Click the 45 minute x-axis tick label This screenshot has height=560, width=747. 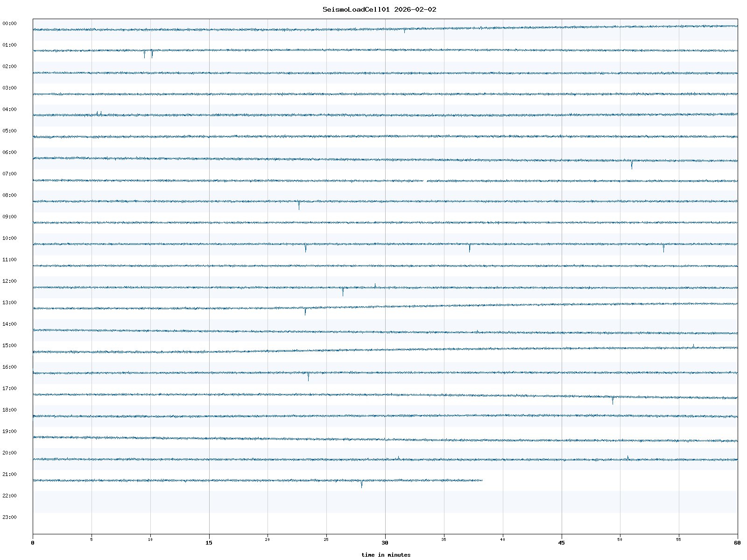(562, 543)
